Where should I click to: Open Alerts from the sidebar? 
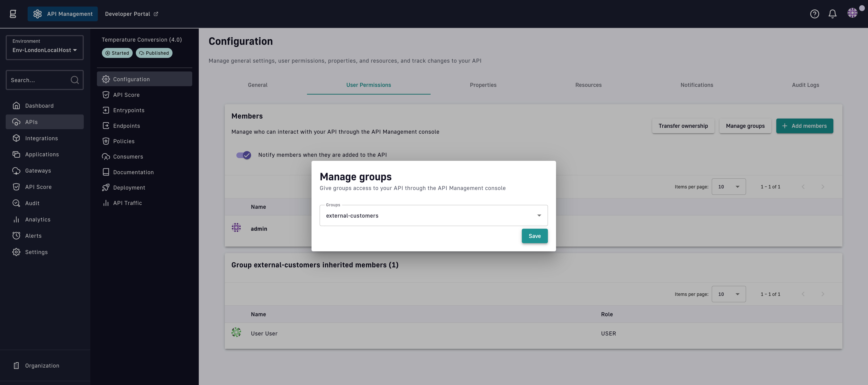click(33, 235)
